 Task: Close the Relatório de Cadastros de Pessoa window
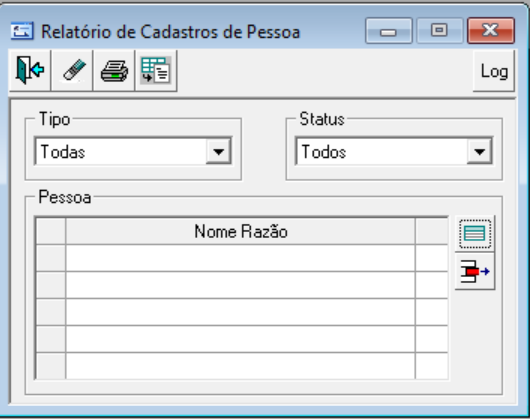491,31
